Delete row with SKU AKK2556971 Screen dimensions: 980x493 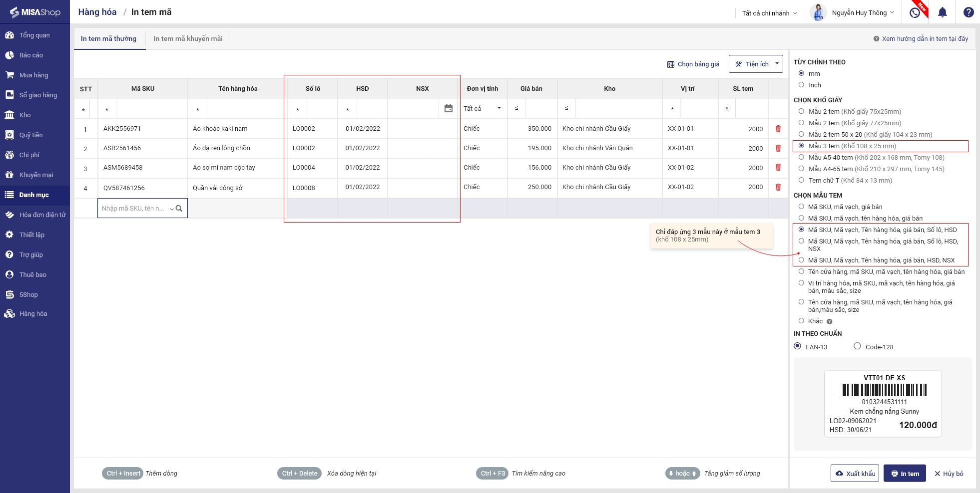tap(778, 129)
